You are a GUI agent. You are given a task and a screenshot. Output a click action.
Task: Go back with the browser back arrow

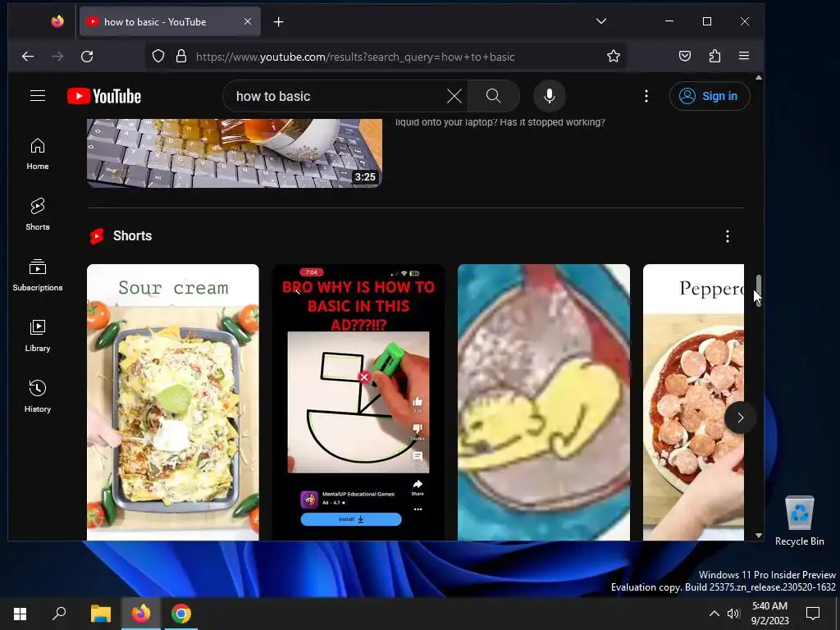coord(28,57)
